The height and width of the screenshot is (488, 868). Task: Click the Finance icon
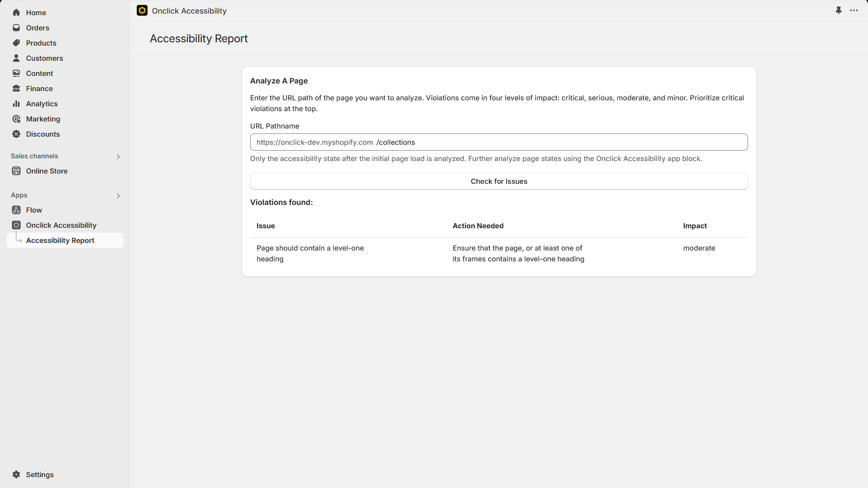pos(16,88)
